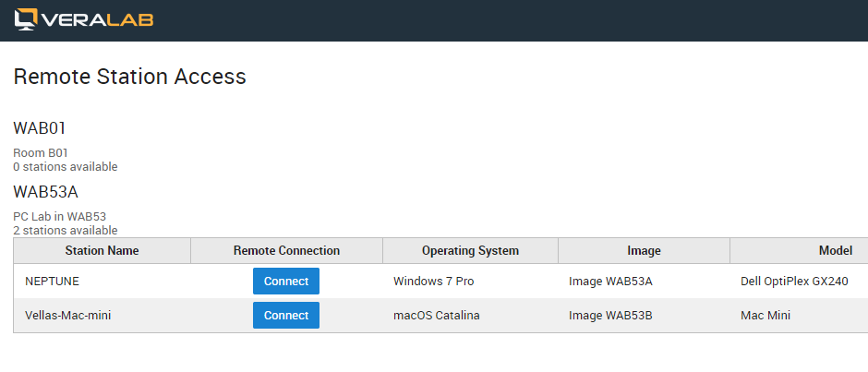
Task: Click the Remote Connection column header
Action: (287, 251)
